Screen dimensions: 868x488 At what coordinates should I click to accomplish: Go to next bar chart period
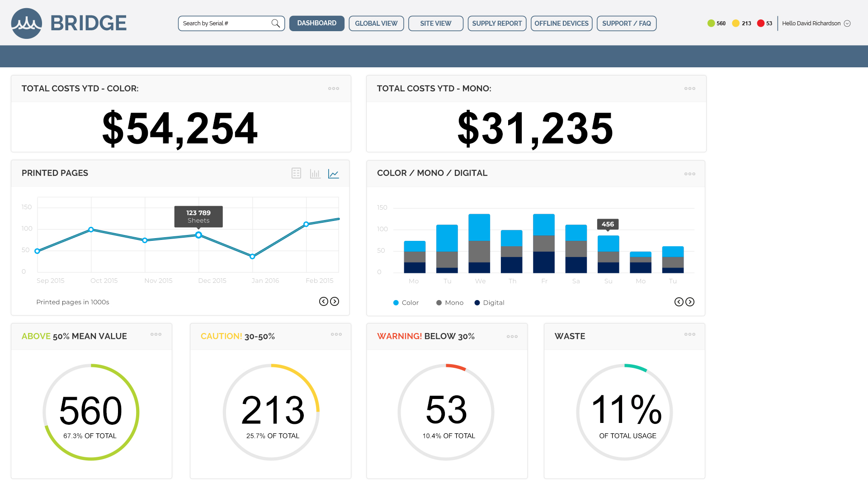tap(690, 302)
